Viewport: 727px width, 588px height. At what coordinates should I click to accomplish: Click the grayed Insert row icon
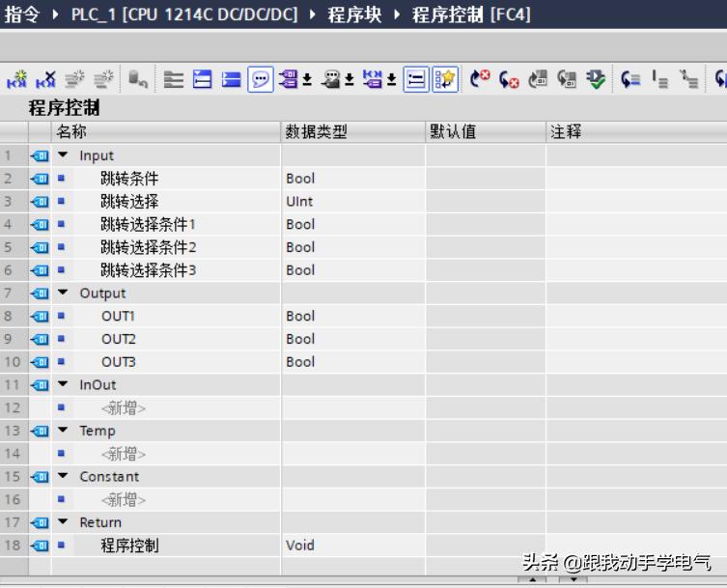tap(74, 79)
